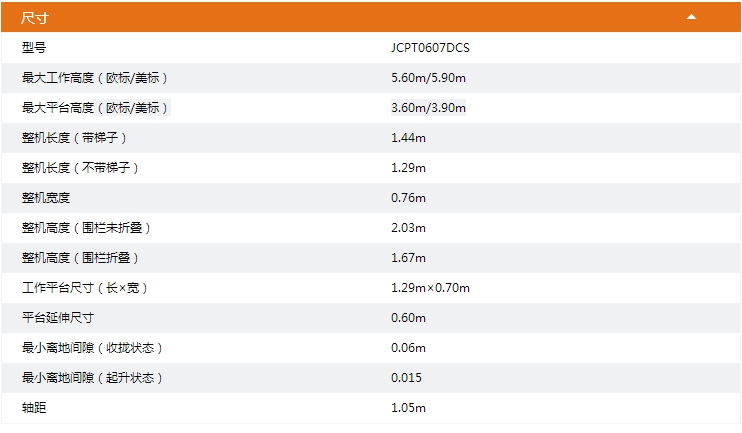Select the 整机高度（围栏未折叠） label
742x433 pixels.
[86, 228]
